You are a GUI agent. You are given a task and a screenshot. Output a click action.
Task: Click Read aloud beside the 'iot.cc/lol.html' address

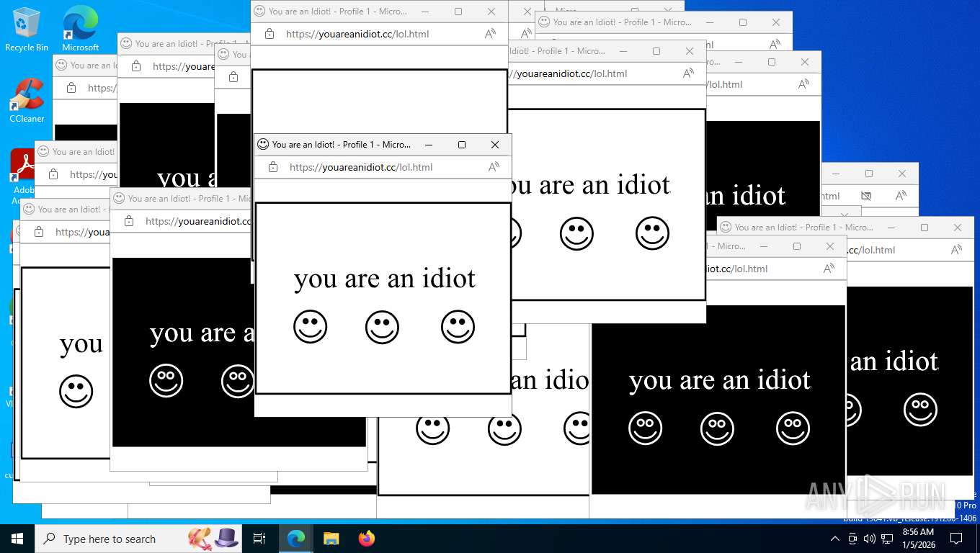[829, 269]
